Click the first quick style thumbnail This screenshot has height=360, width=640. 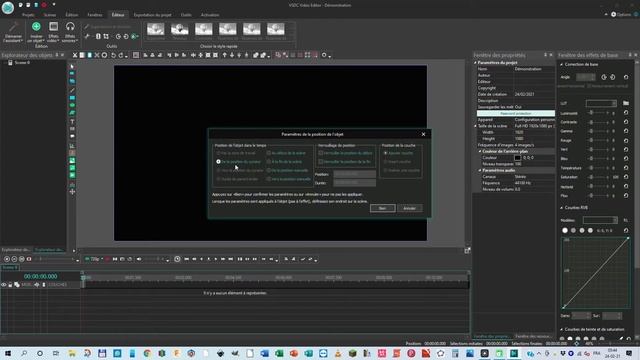[x=156, y=29]
